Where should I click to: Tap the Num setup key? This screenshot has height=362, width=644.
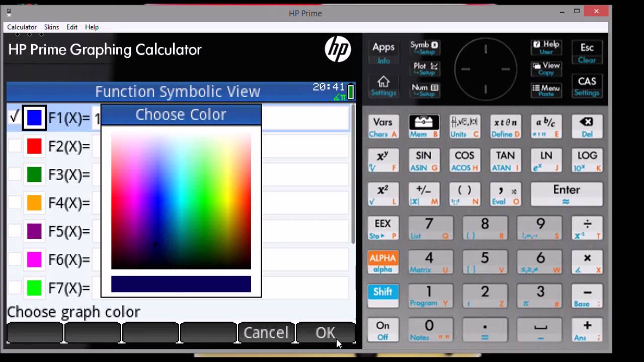pos(425,90)
